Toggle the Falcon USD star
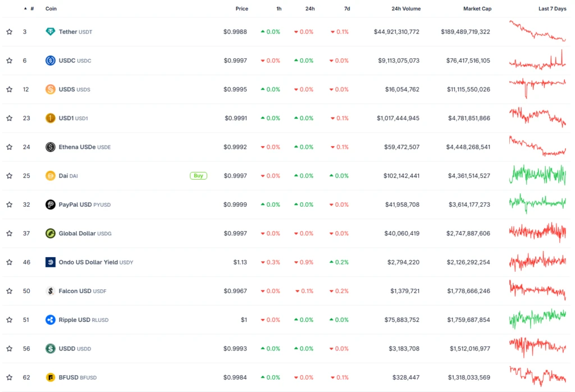The image size is (575, 392). (x=9, y=291)
